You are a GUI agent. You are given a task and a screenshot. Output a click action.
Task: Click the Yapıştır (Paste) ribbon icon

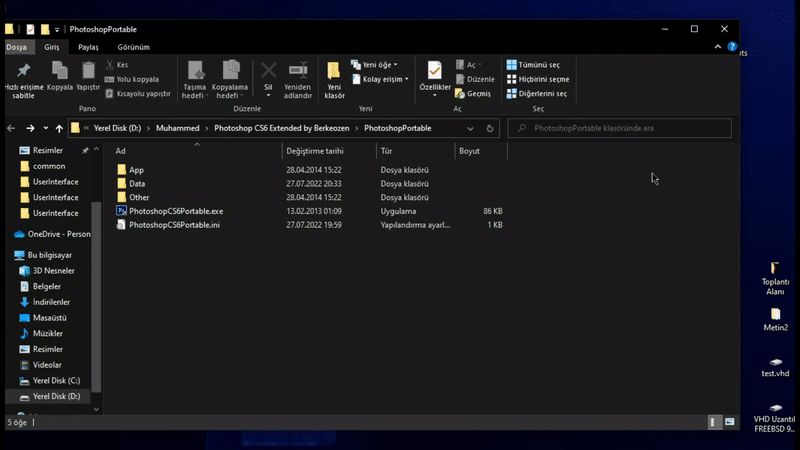coord(88,72)
